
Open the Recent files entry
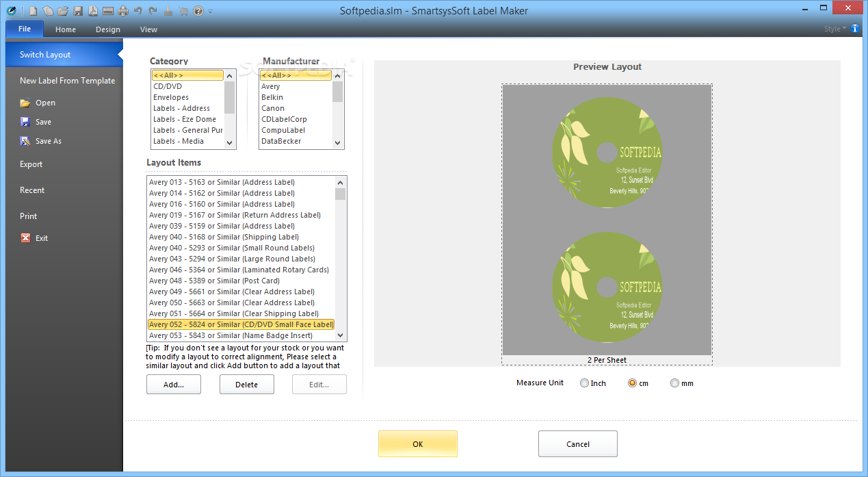click(32, 190)
